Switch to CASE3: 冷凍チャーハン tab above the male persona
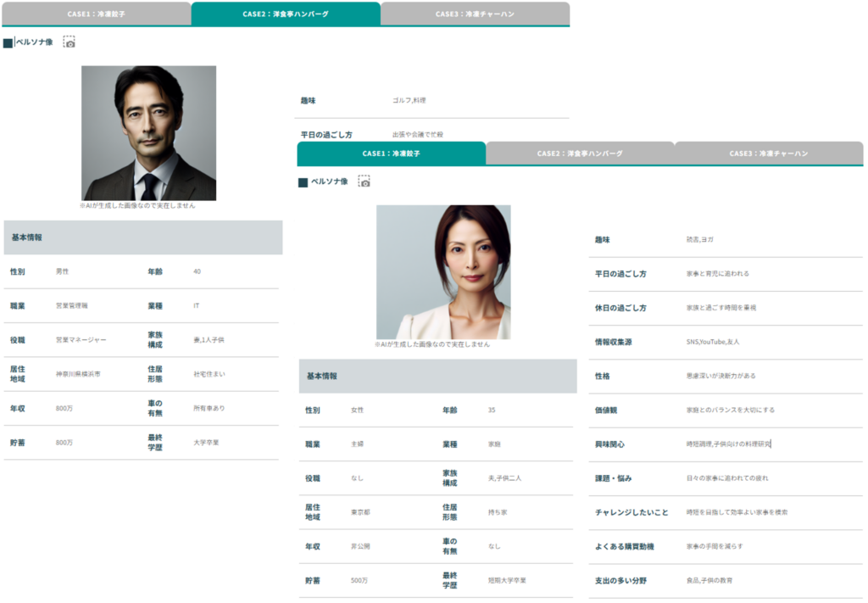 coord(475,14)
